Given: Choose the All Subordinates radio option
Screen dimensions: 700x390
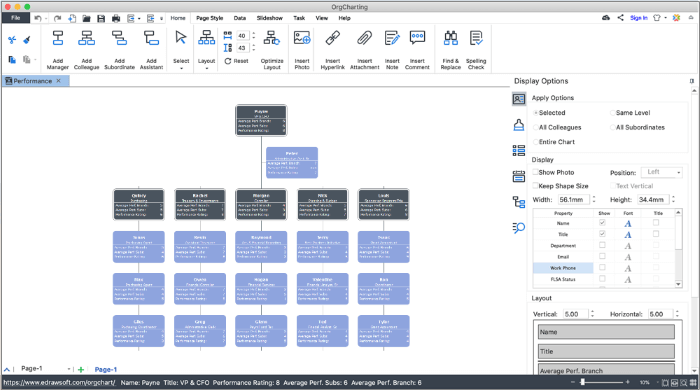Looking at the screenshot, I should (x=613, y=128).
